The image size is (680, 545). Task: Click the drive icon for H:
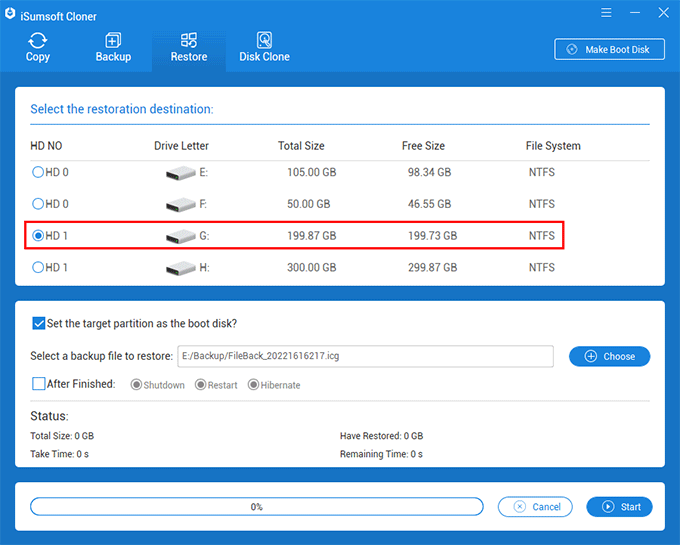click(x=180, y=268)
